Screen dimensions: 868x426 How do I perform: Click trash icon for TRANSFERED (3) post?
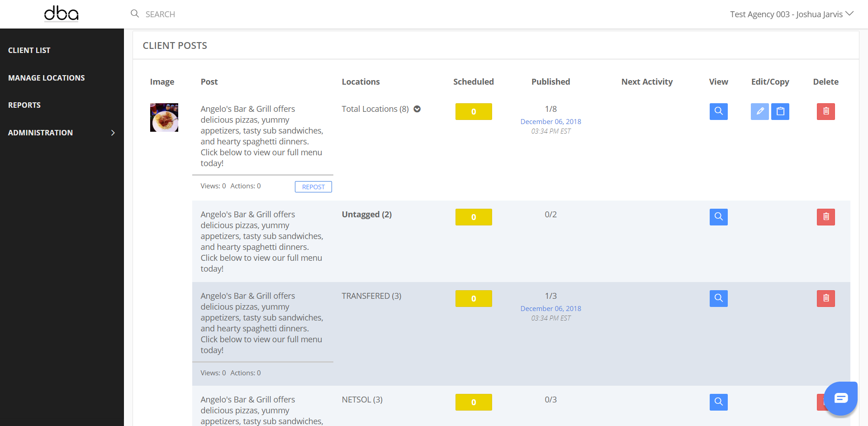click(825, 298)
